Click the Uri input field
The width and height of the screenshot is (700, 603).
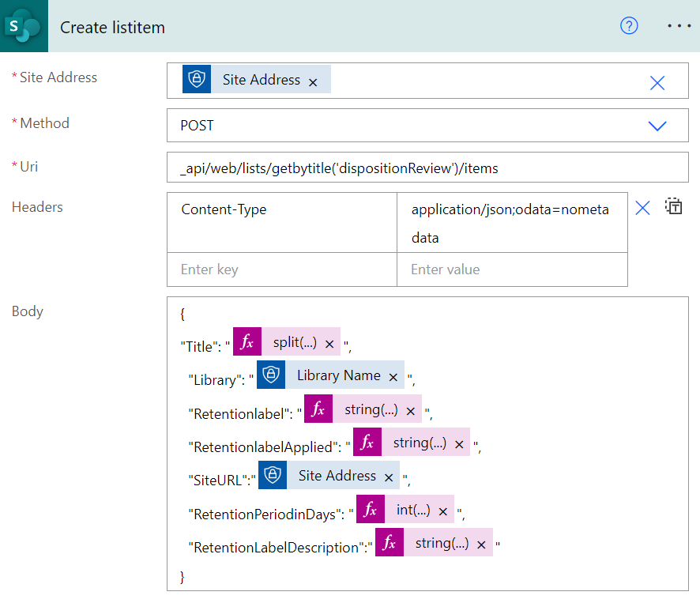click(x=427, y=168)
